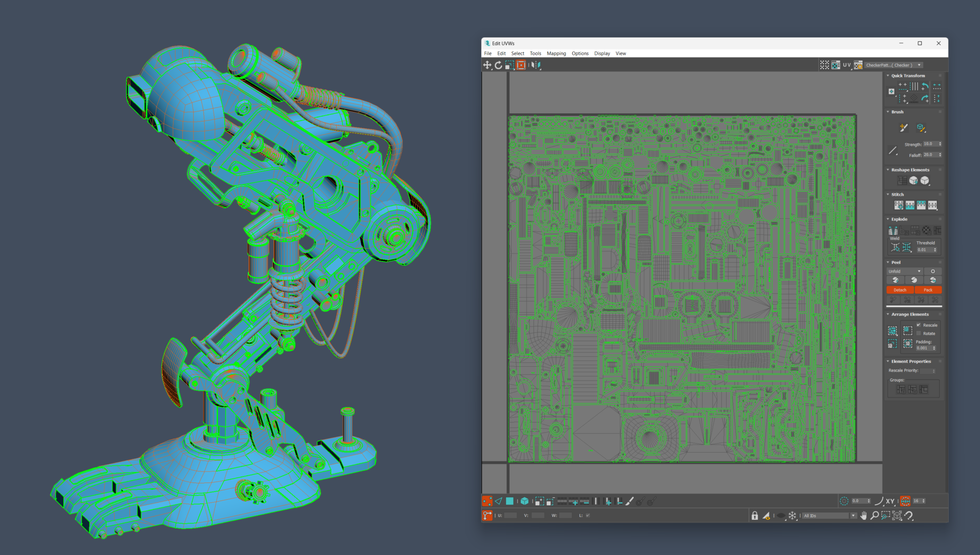The image size is (980, 555).
Task: Click the Pan hand tool
Action: (864, 516)
